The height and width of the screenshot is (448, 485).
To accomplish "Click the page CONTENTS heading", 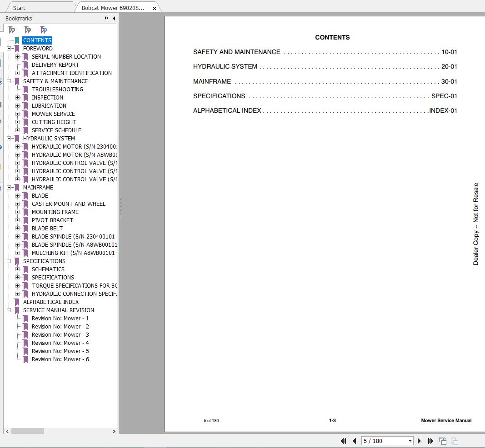I will [332, 37].
